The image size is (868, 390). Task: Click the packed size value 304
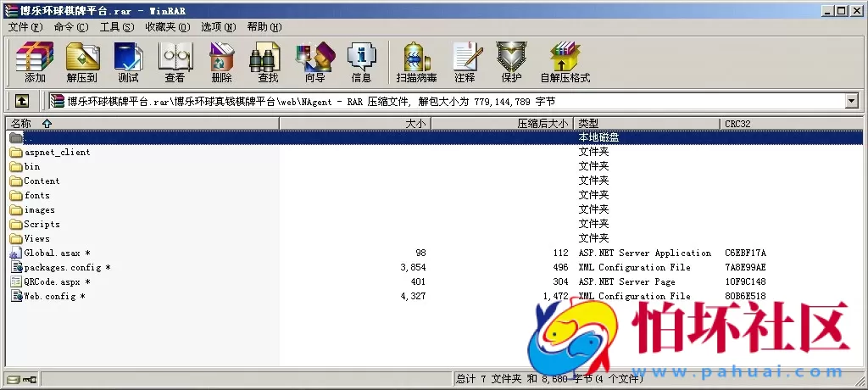click(560, 282)
